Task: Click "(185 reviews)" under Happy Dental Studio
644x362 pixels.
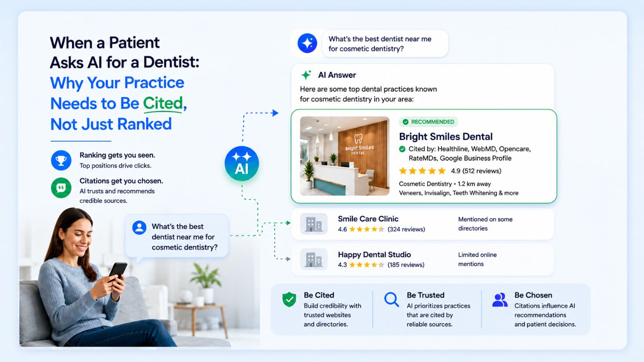Action: [406, 265]
